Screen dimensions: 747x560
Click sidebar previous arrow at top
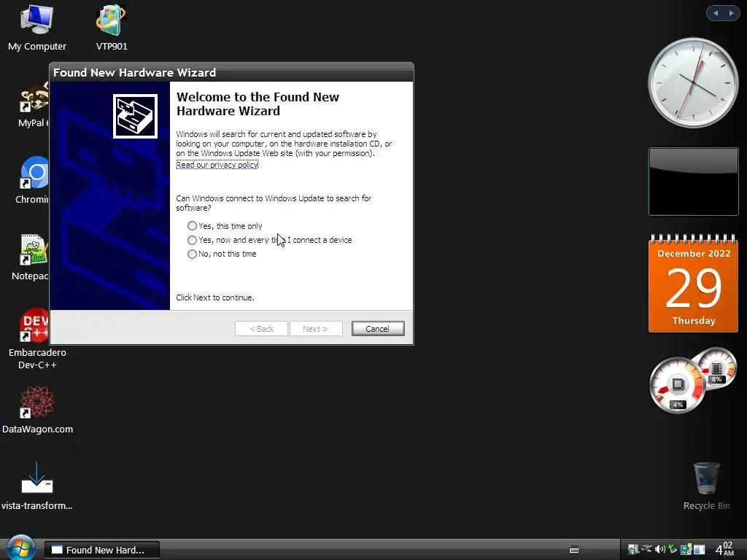coord(716,13)
